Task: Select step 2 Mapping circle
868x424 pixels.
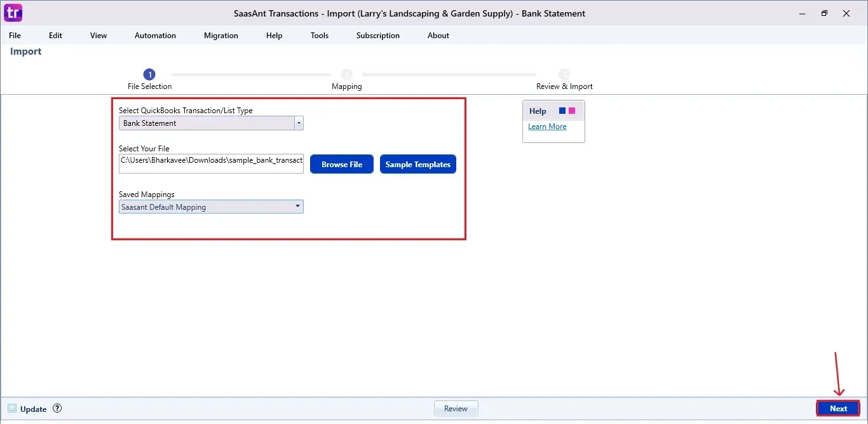Action: 346,74
